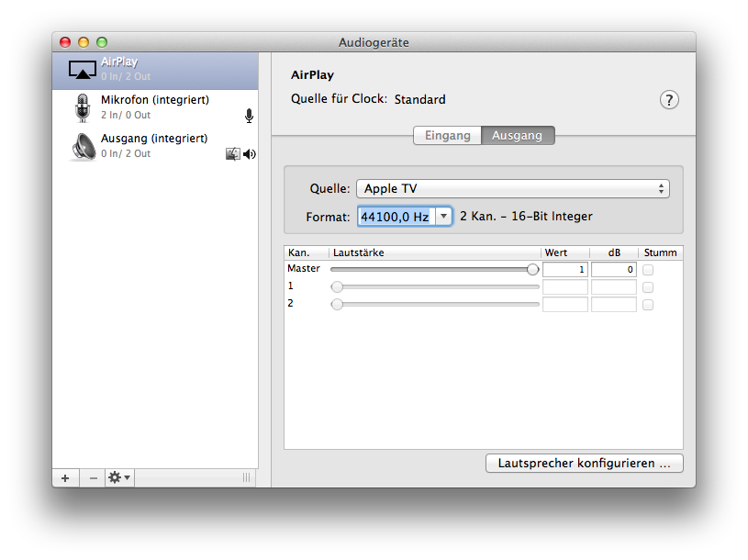Screen dimensions: 748x560
Task: Click the Master Wert input field
Action: 564,270
